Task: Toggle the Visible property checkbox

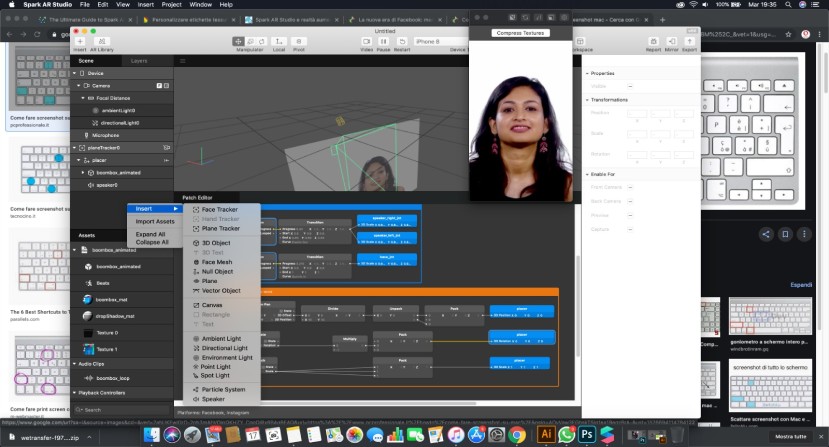Action: tap(630, 86)
